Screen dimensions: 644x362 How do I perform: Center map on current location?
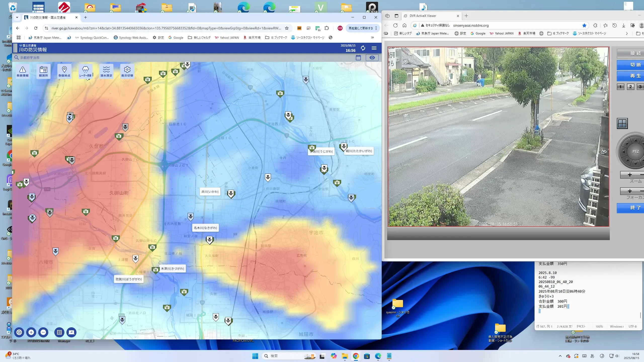tap(19, 332)
